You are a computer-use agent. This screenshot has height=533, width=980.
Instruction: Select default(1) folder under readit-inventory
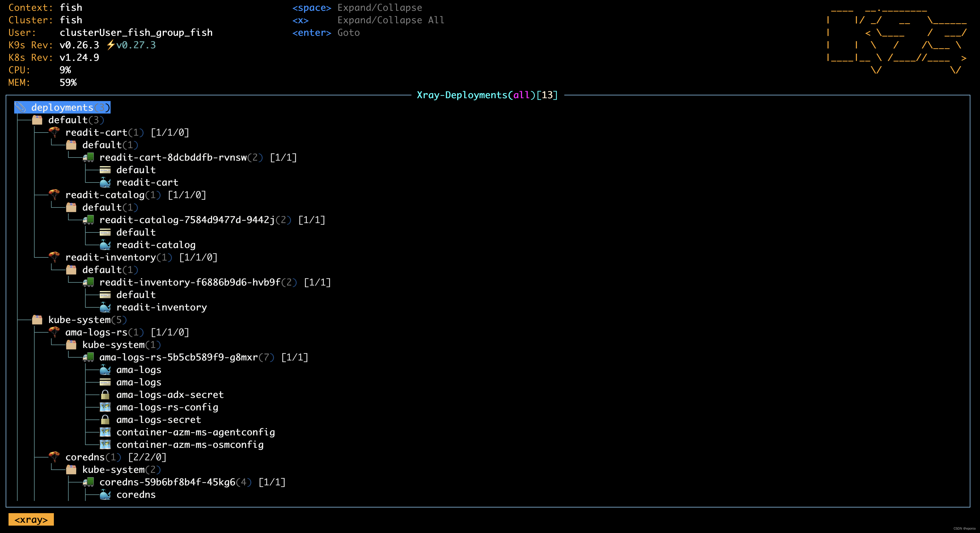tap(102, 270)
